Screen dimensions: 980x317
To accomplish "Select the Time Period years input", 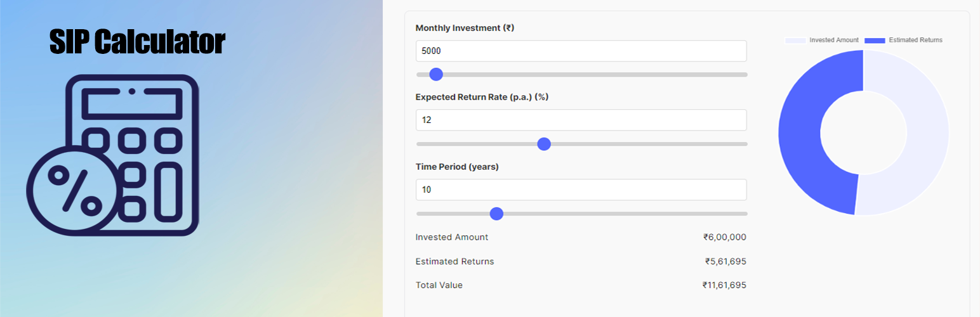I will (x=581, y=190).
